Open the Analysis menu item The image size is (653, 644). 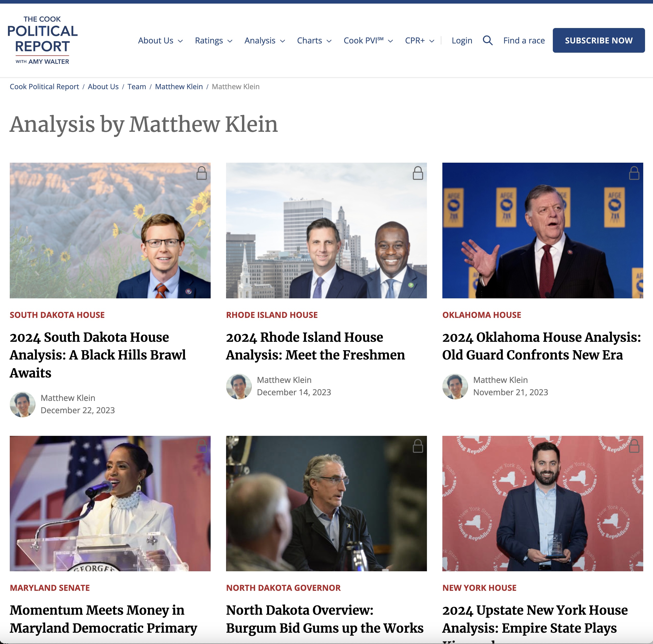[265, 41]
